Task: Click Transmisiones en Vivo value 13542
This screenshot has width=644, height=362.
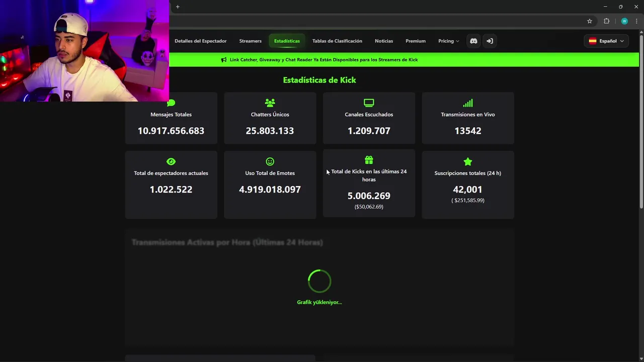Action: click(468, 131)
